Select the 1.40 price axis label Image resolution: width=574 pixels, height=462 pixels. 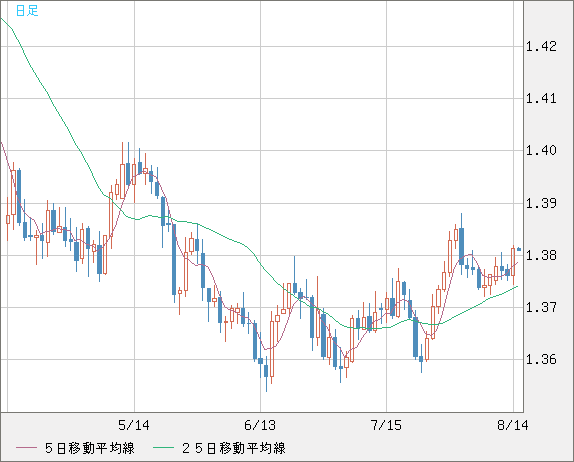tap(541, 150)
